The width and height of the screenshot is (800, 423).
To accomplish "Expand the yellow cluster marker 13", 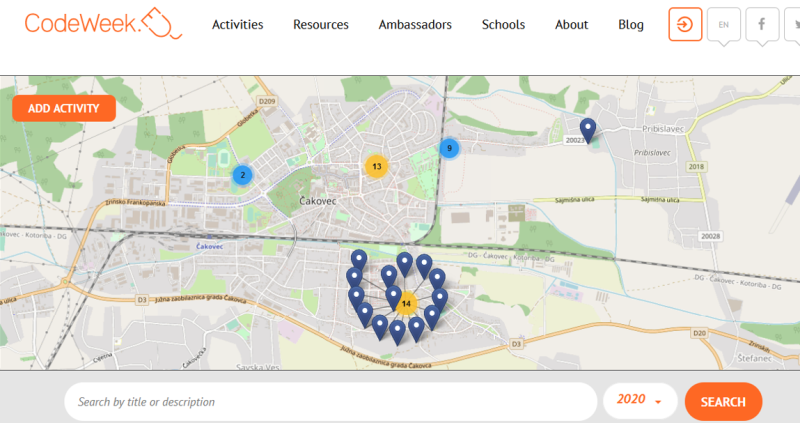I will 377,166.
